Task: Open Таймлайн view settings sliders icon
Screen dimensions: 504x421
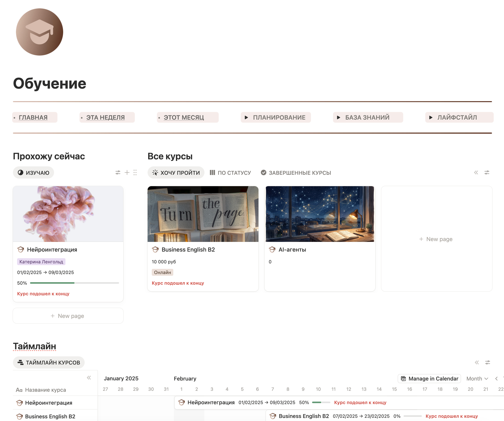Action: pos(487,362)
